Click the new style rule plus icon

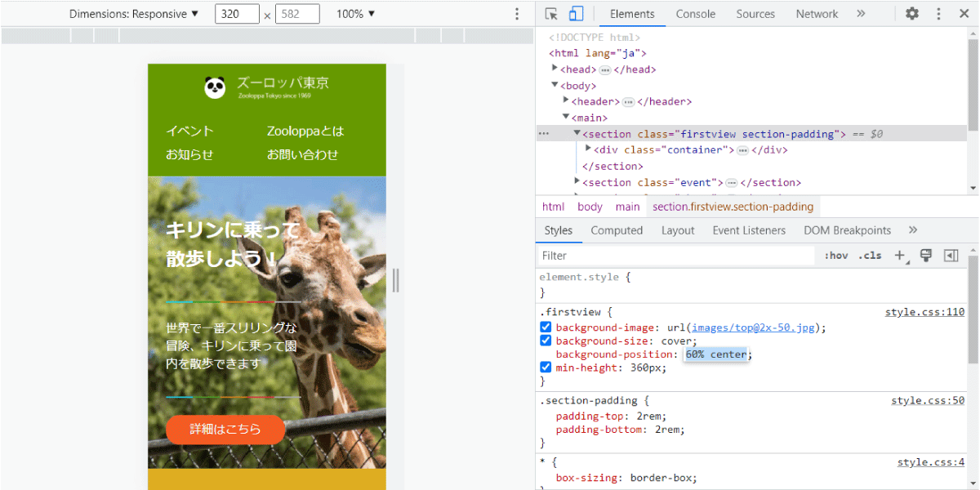(900, 256)
